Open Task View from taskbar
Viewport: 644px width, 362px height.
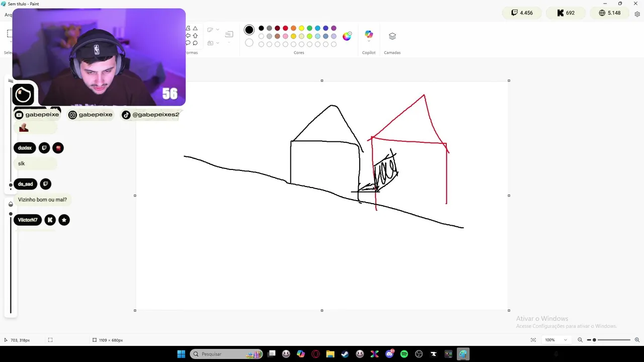(x=272, y=354)
